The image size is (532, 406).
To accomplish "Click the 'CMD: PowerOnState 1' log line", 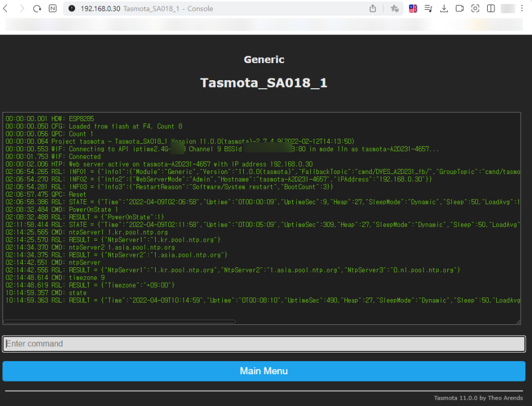I will (62, 210).
